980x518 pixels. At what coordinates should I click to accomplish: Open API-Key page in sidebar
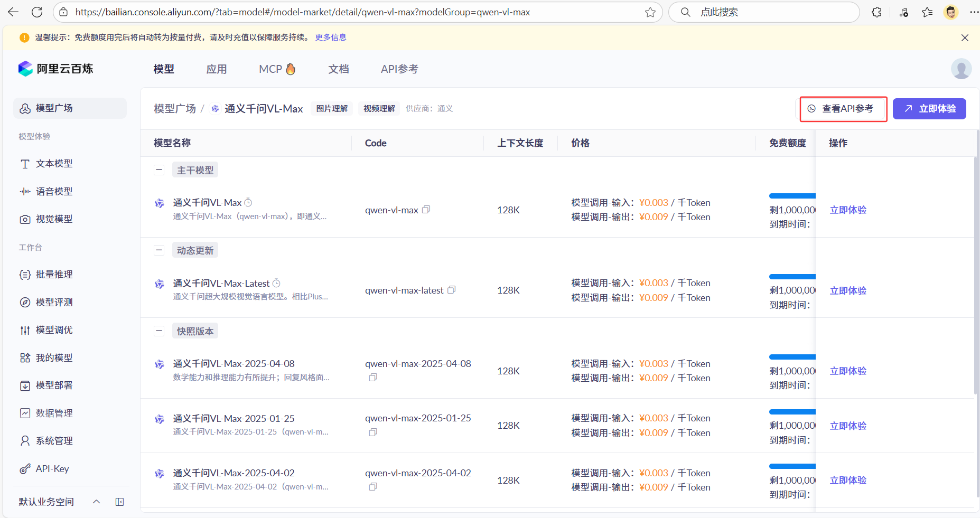point(52,469)
